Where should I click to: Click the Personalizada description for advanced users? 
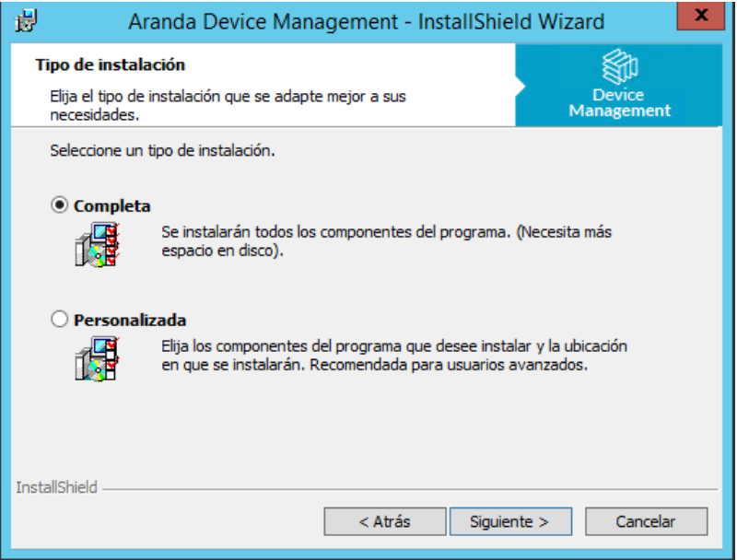tap(394, 356)
